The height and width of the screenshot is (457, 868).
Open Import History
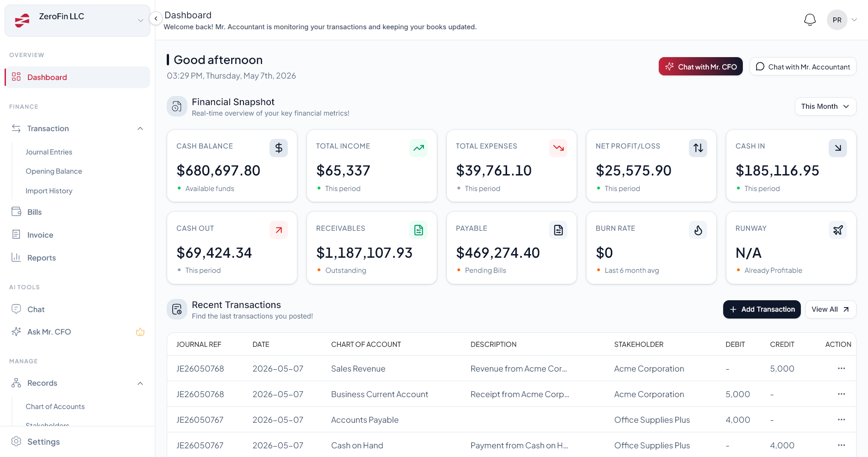coord(49,191)
